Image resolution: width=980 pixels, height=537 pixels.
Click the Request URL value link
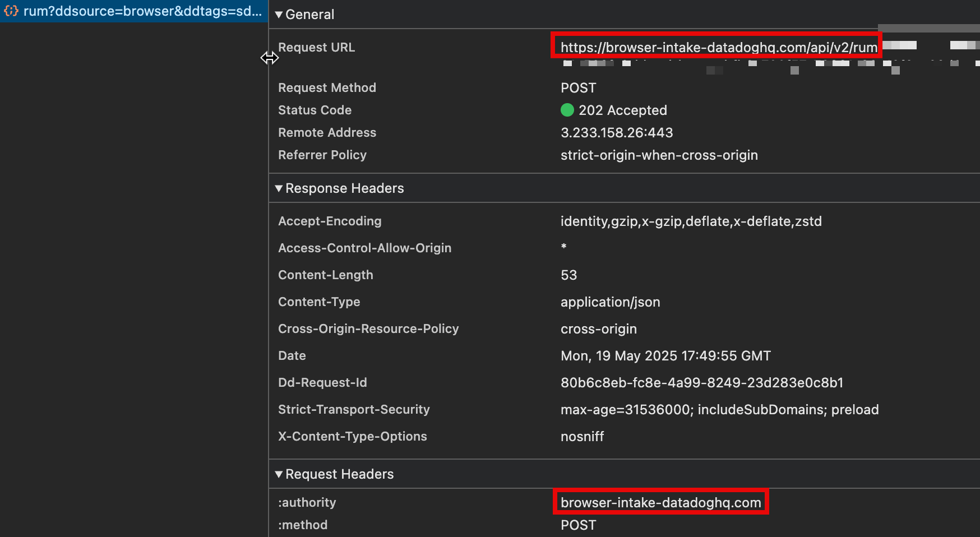click(718, 48)
